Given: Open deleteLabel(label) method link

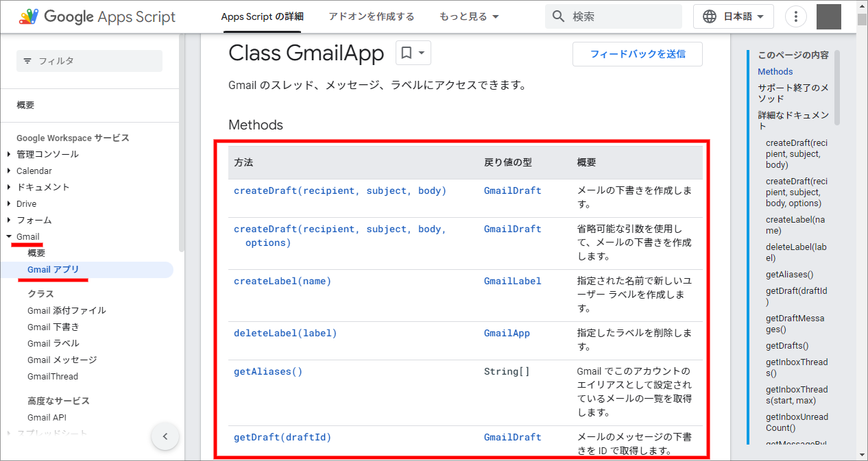Looking at the screenshot, I should tap(285, 333).
